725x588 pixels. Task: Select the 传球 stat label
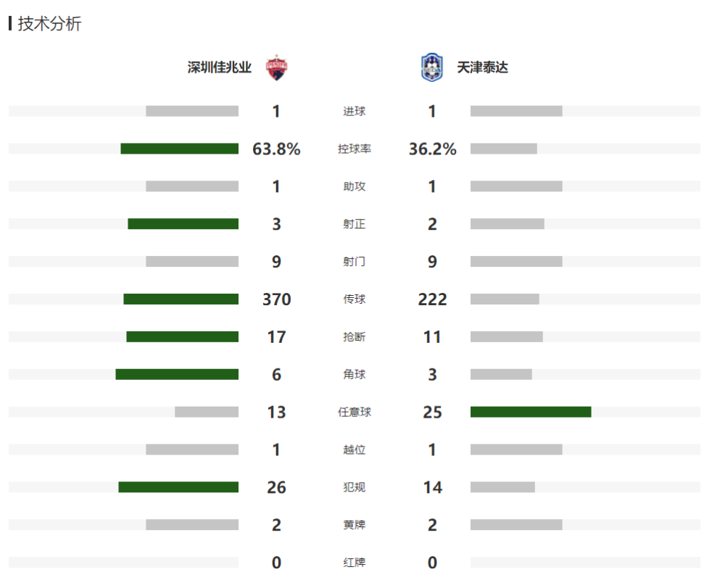tap(355, 299)
